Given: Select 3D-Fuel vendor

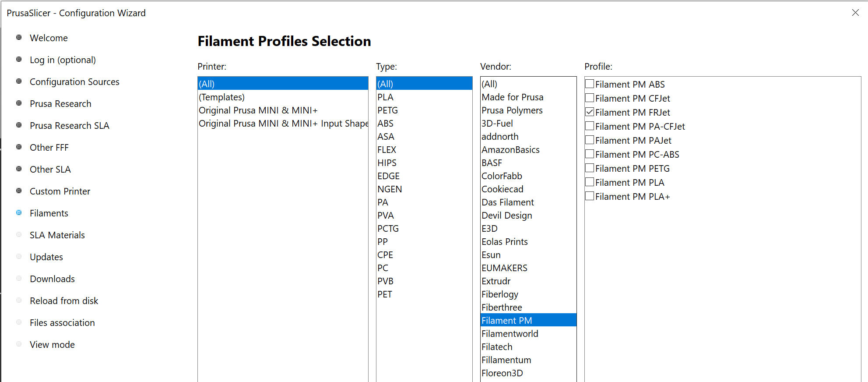Looking at the screenshot, I should (x=528, y=123).
